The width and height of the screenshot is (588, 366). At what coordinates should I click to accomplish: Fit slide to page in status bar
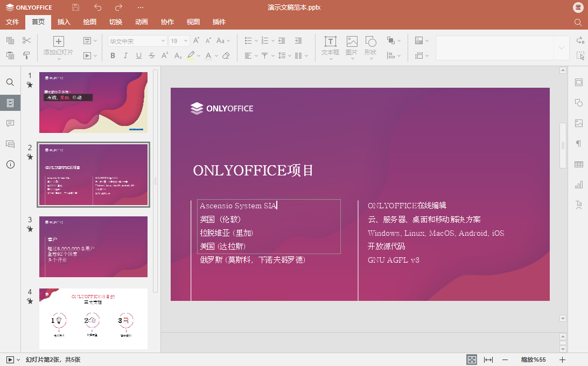point(471,360)
